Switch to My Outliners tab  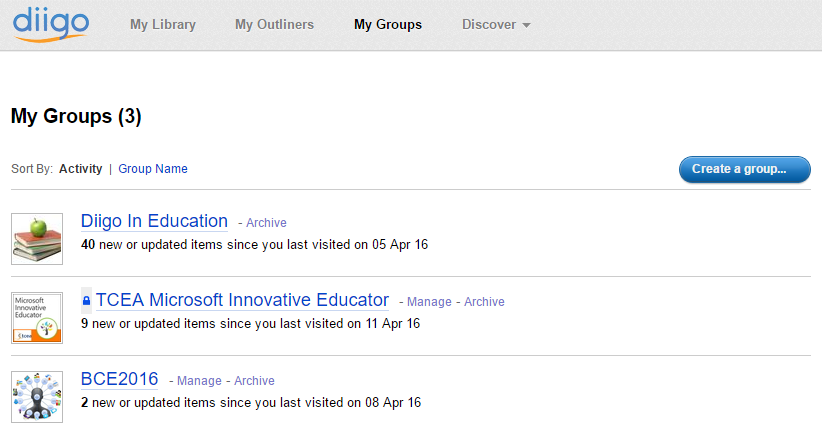pyautogui.click(x=274, y=24)
